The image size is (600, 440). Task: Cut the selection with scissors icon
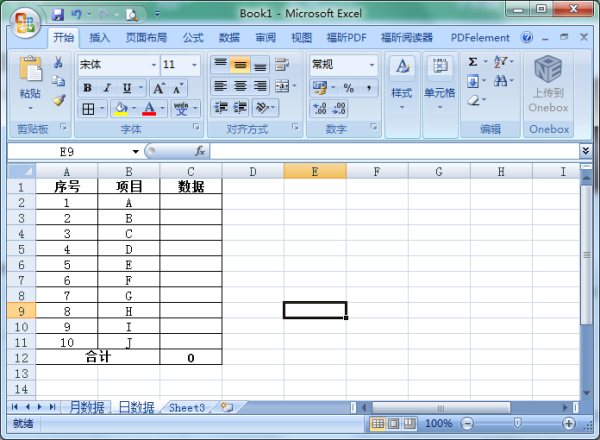tap(58, 62)
